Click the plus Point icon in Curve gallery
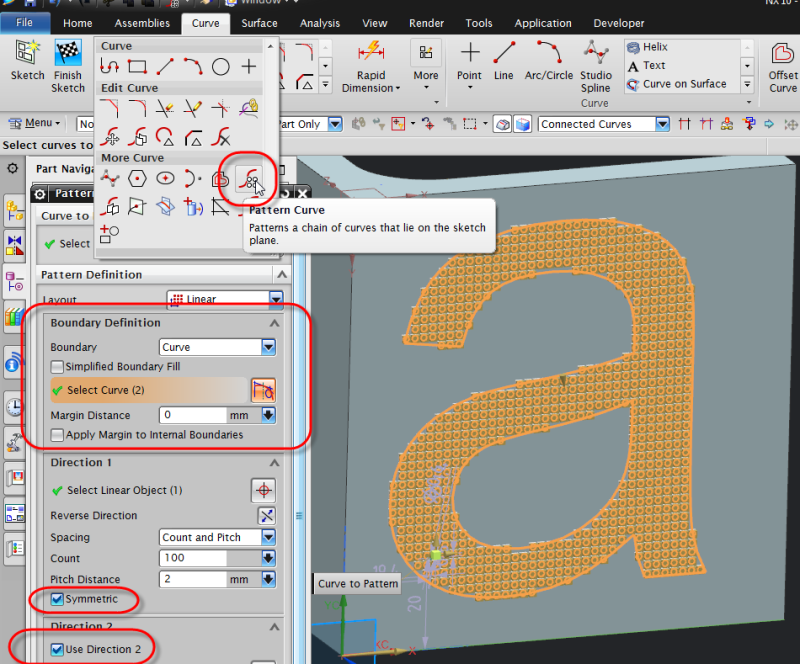Viewport: 800px width, 664px height. pyautogui.click(x=248, y=66)
